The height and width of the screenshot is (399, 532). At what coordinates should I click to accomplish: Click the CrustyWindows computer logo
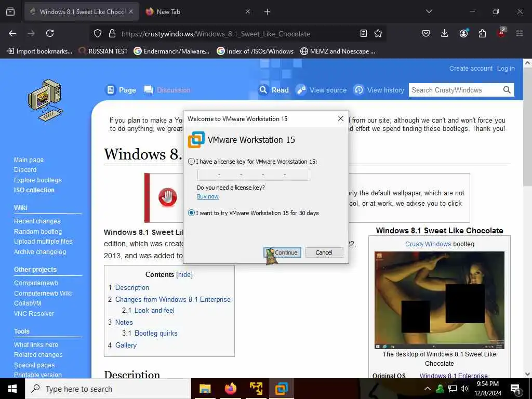[46, 100]
